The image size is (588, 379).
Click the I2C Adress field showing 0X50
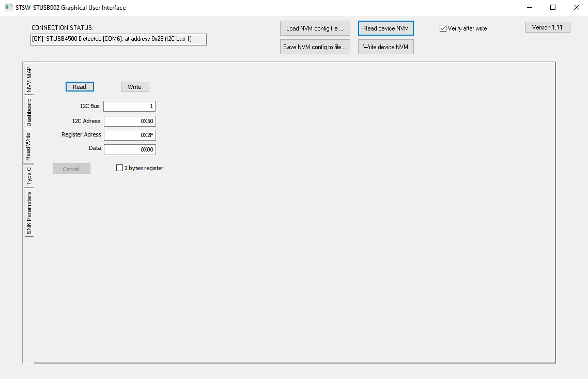(x=130, y=121)
